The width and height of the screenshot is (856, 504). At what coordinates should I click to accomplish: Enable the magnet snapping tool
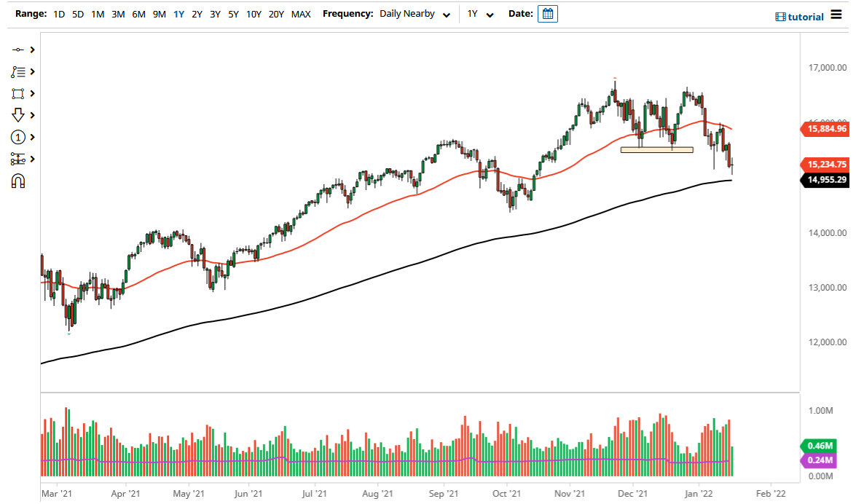[x=19, y=181]
